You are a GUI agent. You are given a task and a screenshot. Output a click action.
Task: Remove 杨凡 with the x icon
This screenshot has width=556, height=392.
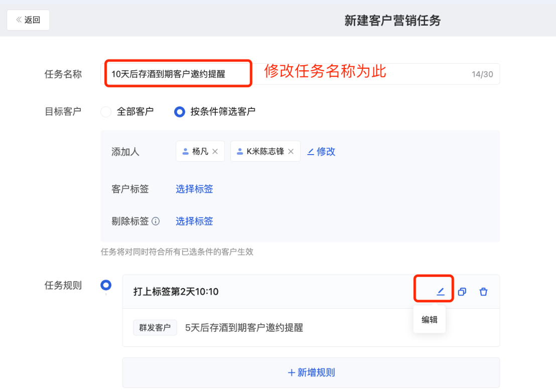click(x=215, y=152)
